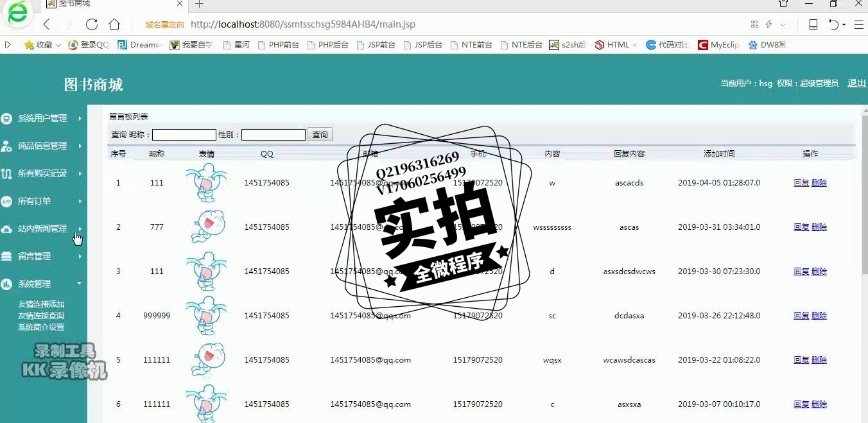Go back using the browser back arrow

pos(46,24)
